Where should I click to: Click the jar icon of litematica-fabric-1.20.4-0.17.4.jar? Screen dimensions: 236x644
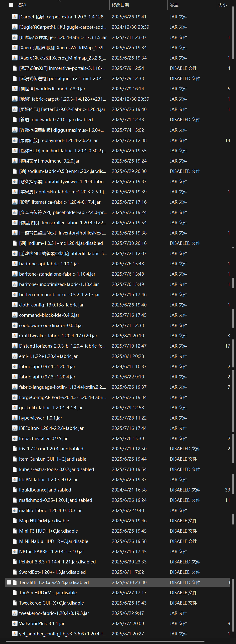point(15,202)
